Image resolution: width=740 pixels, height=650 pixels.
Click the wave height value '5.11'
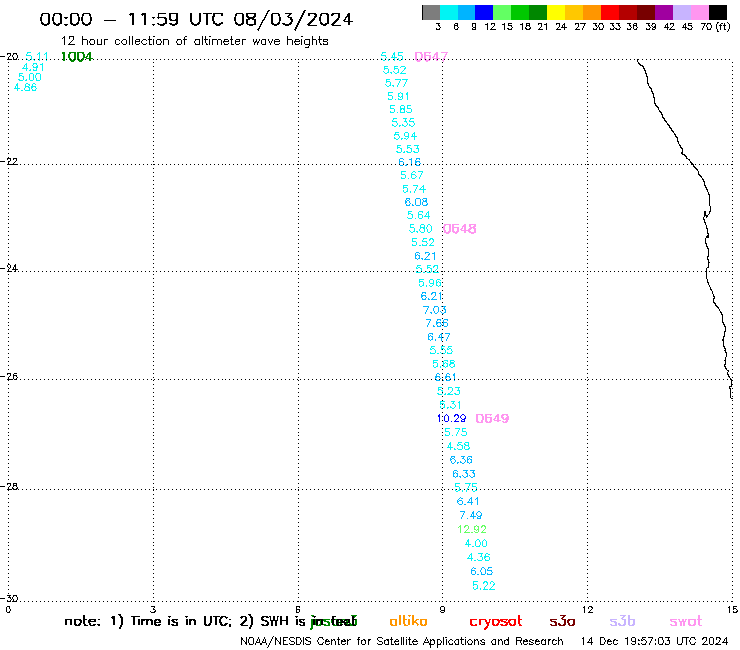(37, 57)
